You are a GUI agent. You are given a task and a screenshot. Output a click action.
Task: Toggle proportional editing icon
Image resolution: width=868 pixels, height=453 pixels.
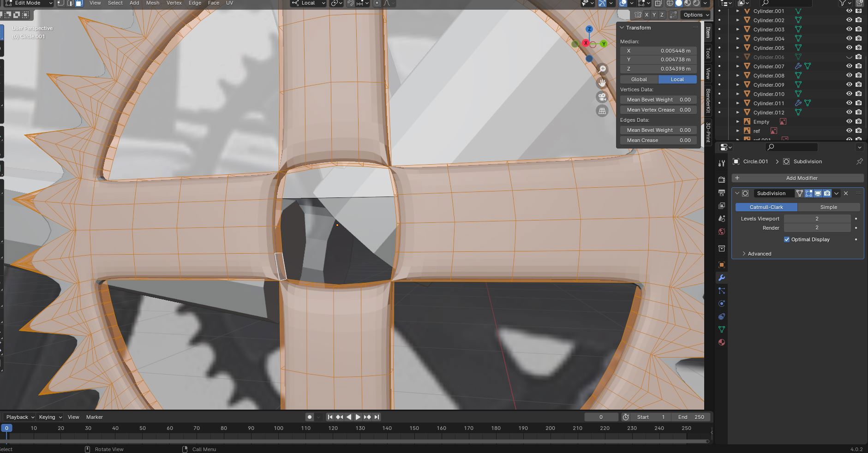377,3
